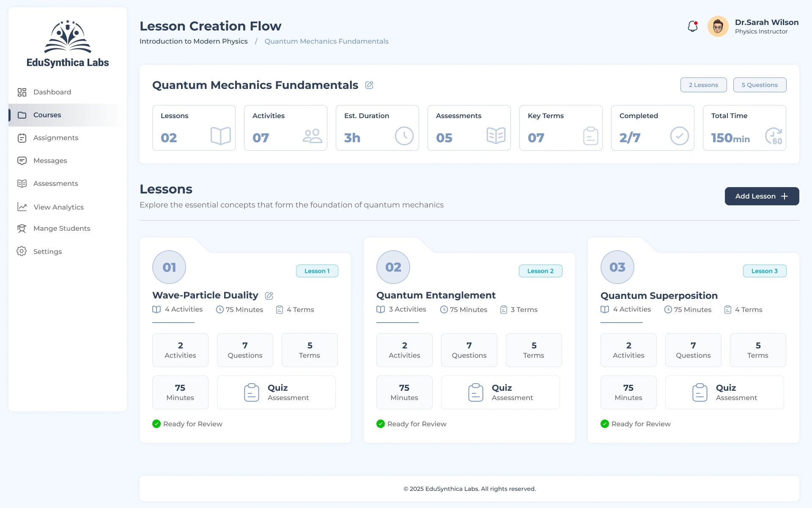Click the notification bell icon
Image resolution: width=812 pixels, height=508 pixels.
tap(692, 27)
